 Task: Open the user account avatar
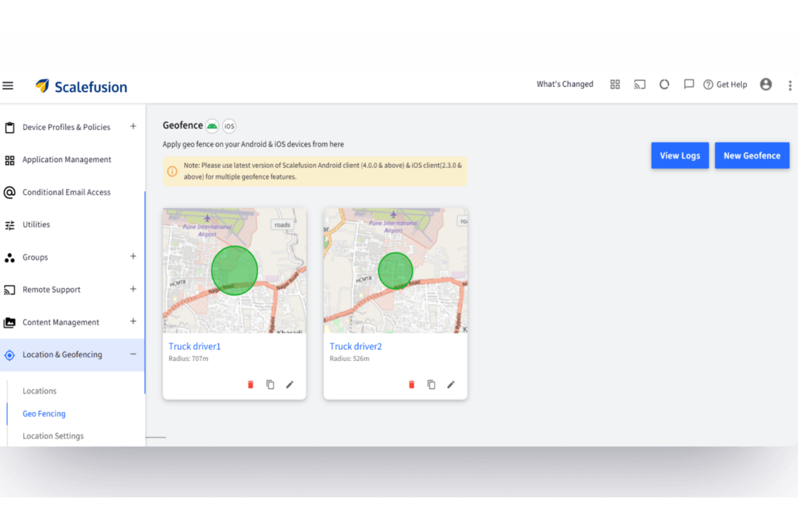click(x=766, y=84)
